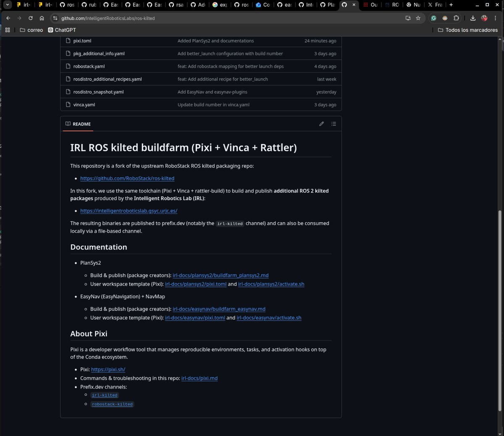Screen dimensions: 504x436
Task: Open the vinca.yaml file link
Action: pyautogui.click(x=84, y=105)
